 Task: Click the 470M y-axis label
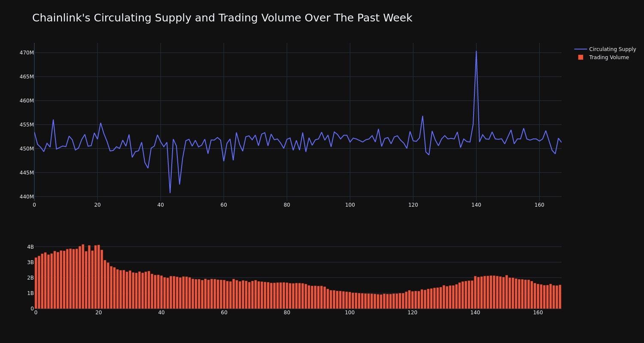click(27, 53)
